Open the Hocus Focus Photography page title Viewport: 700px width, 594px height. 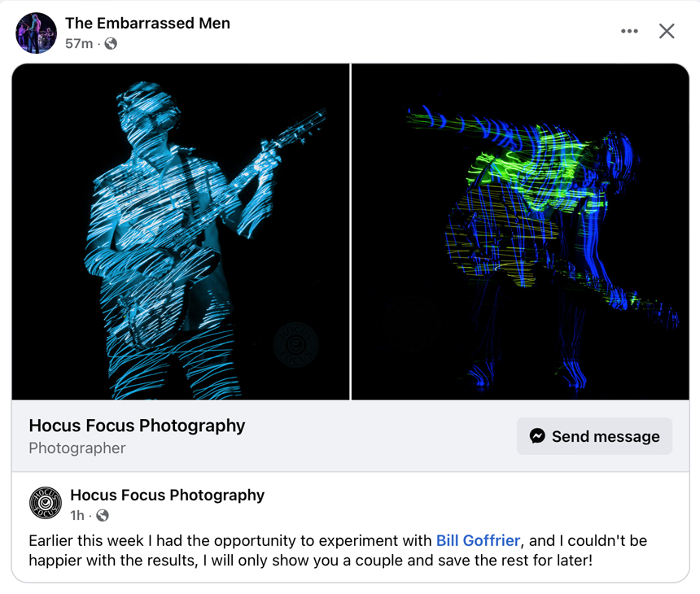[137, 426]
